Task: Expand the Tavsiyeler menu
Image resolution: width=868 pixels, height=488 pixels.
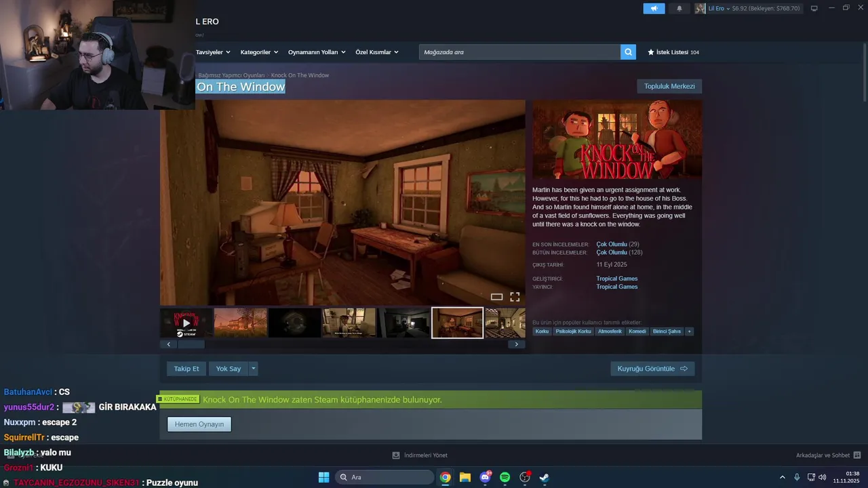Action: (213, 52)
